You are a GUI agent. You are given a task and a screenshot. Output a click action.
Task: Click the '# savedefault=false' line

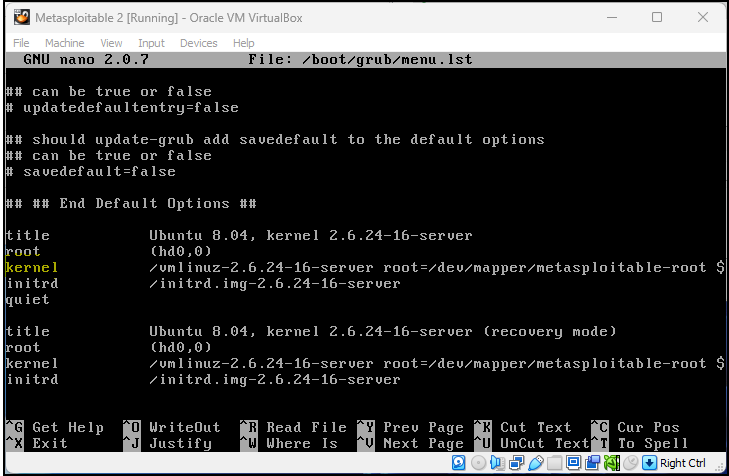pos(91,172)
